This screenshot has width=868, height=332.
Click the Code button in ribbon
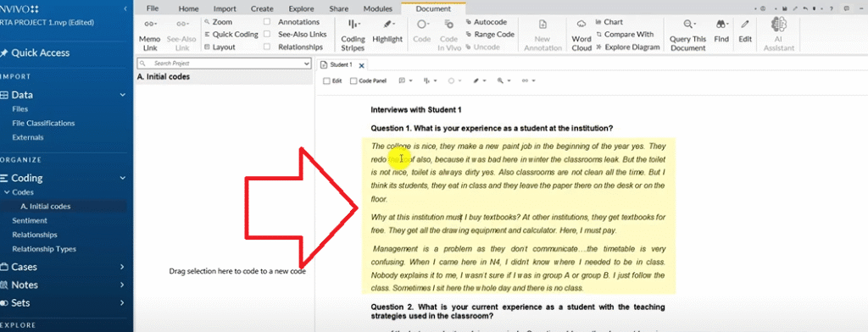(422, 31)
